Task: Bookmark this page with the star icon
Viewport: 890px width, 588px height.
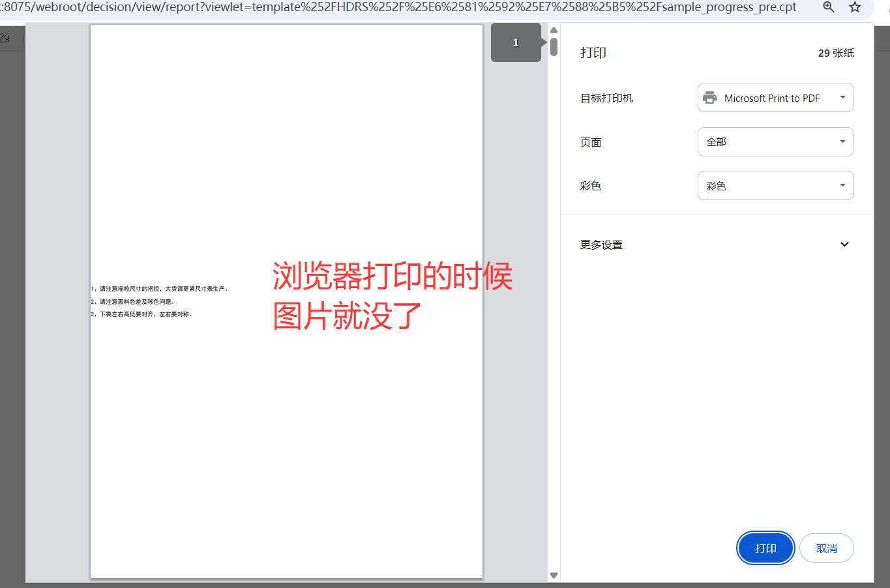Action: pos(855,7)
